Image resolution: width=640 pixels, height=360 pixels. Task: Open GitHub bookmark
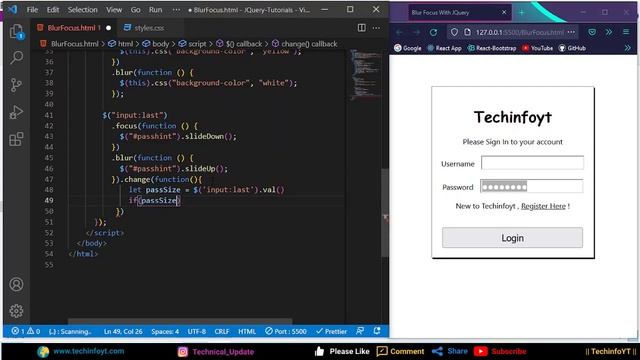tap(572, 48)
